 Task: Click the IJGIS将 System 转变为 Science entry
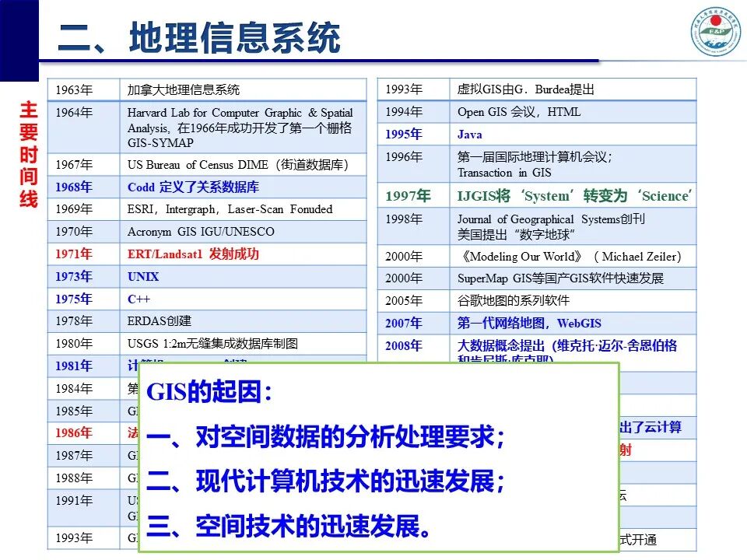pos(573,195)
